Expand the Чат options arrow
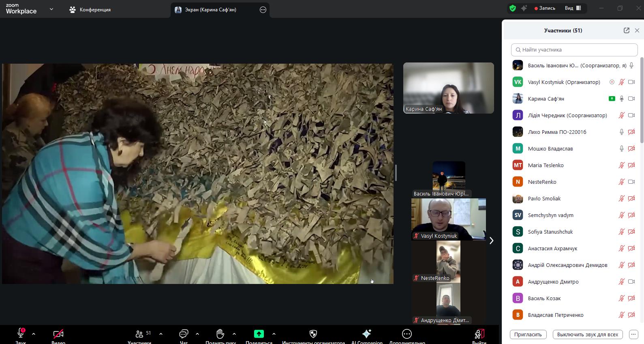 click(x=197, y=334)
